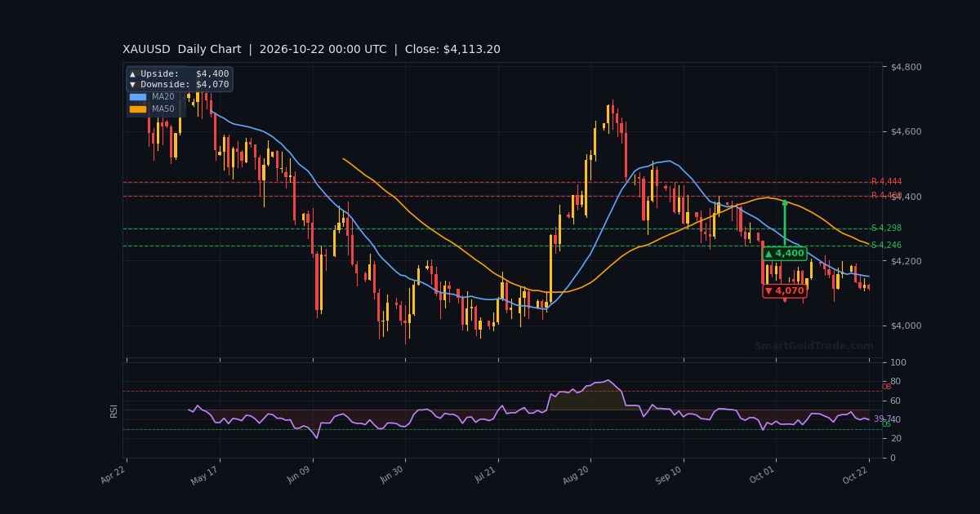
Task: Click the Jun 09 date label
Action: [301, 475]
